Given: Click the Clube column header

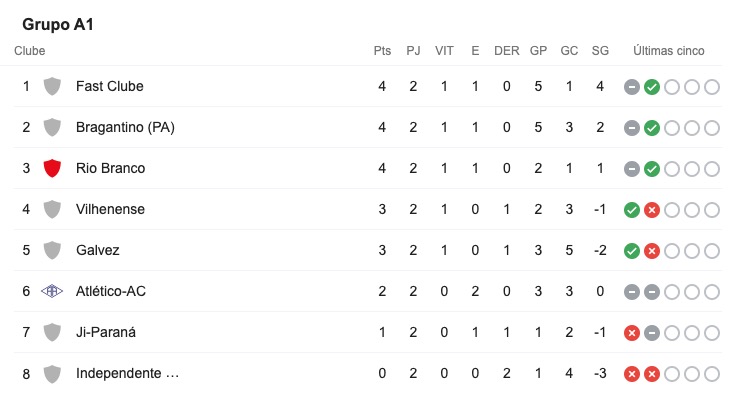Looking at the screenshot, I should pos(30,51).
